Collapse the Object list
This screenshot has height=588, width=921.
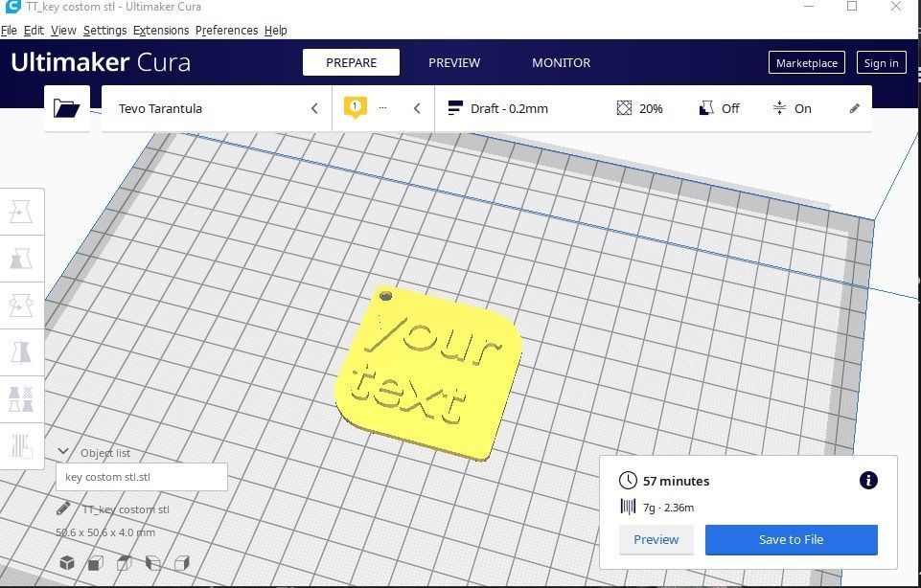coord(63,452)
